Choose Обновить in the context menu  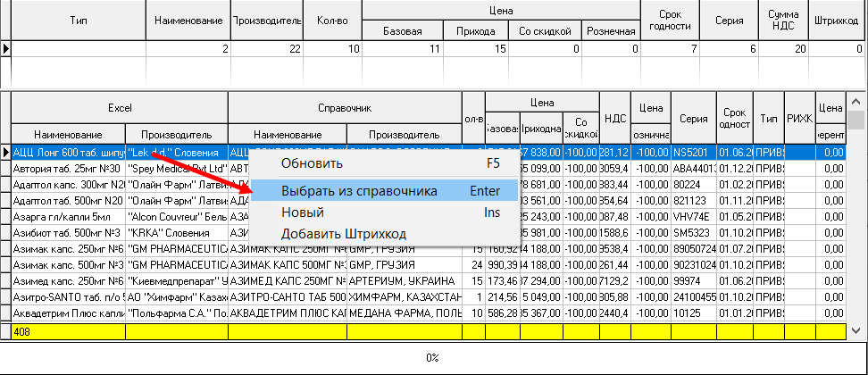click(385, 163)
